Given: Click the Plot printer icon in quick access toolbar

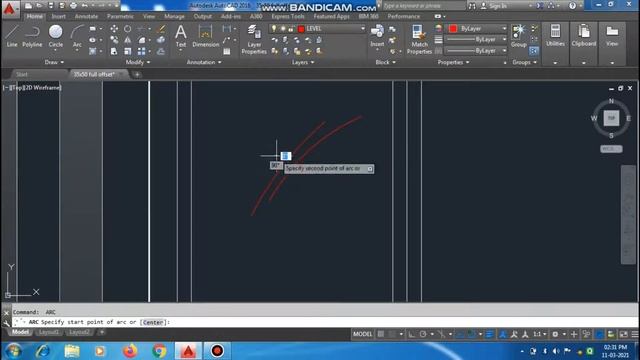Looking at the screenshot, I should (73, 6).
